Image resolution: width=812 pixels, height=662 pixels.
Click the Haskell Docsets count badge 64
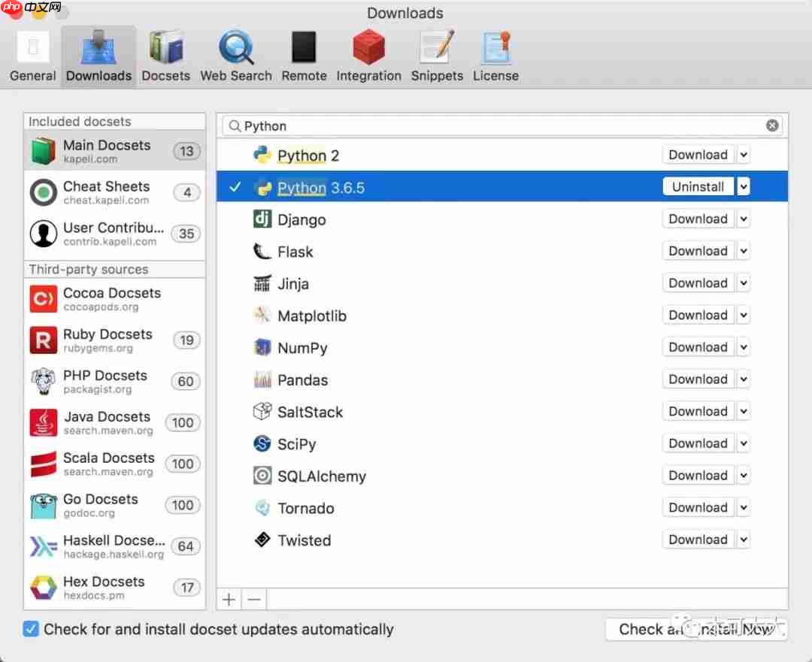(x=186, y=546)
